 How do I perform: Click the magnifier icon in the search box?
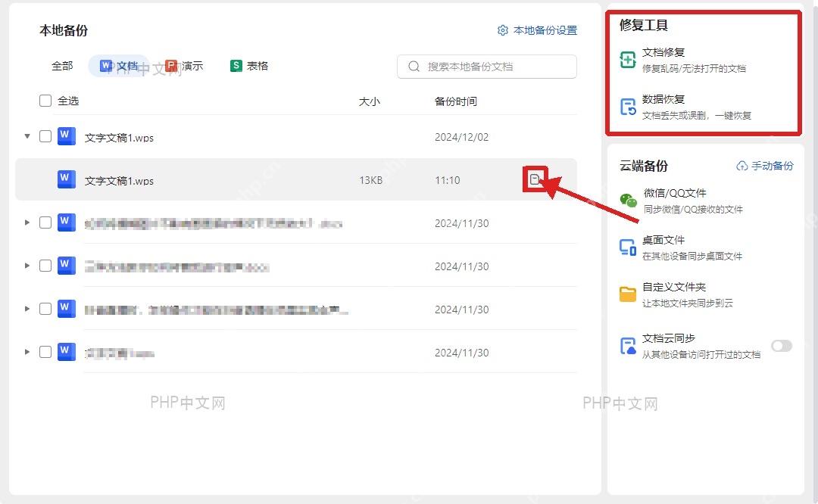(x=414, y=66)
